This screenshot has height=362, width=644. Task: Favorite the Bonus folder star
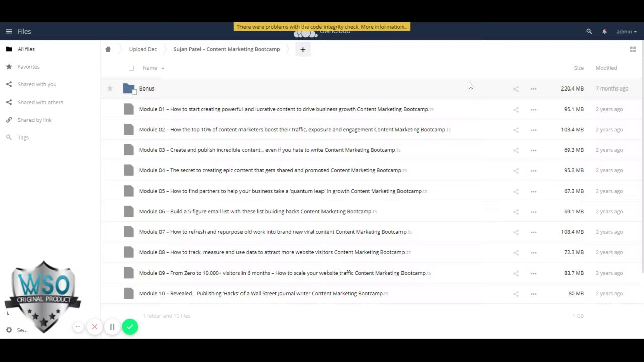(x=110, y=88)
